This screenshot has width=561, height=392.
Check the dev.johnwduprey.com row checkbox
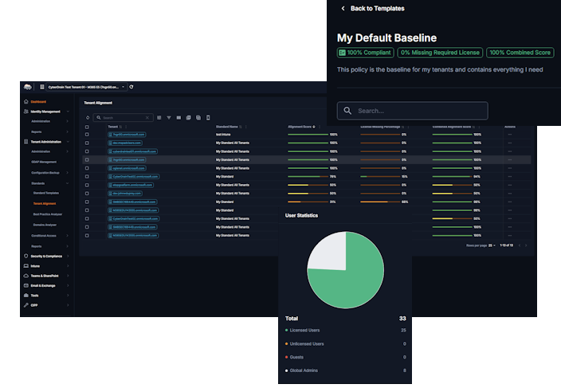point(88,194)
